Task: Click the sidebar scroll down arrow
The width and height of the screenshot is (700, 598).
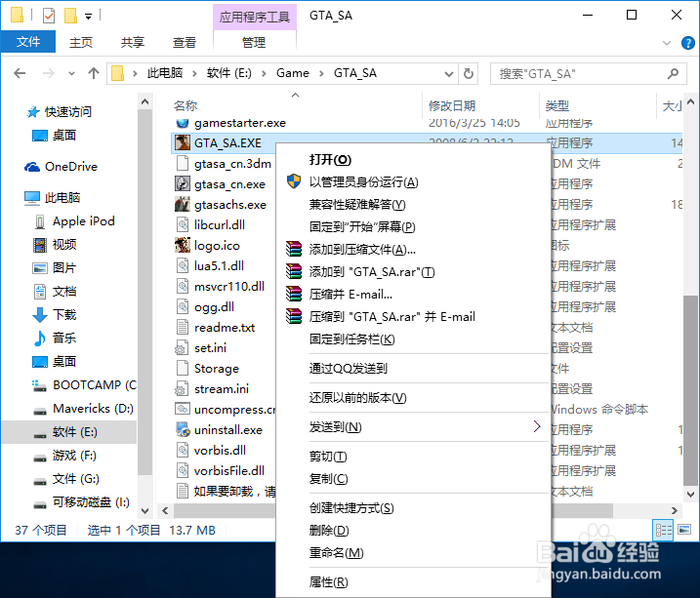Action: [144, 510]
